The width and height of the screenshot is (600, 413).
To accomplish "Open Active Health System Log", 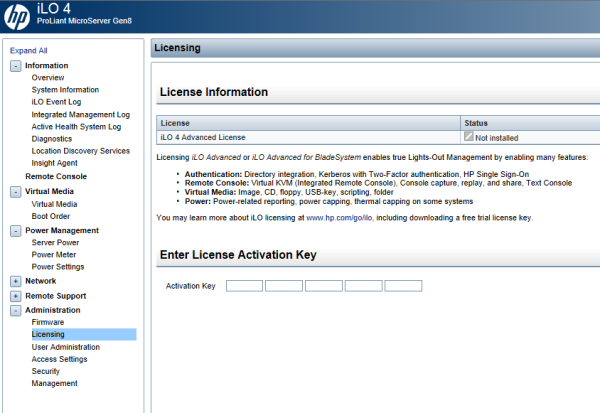I will 76,127.
